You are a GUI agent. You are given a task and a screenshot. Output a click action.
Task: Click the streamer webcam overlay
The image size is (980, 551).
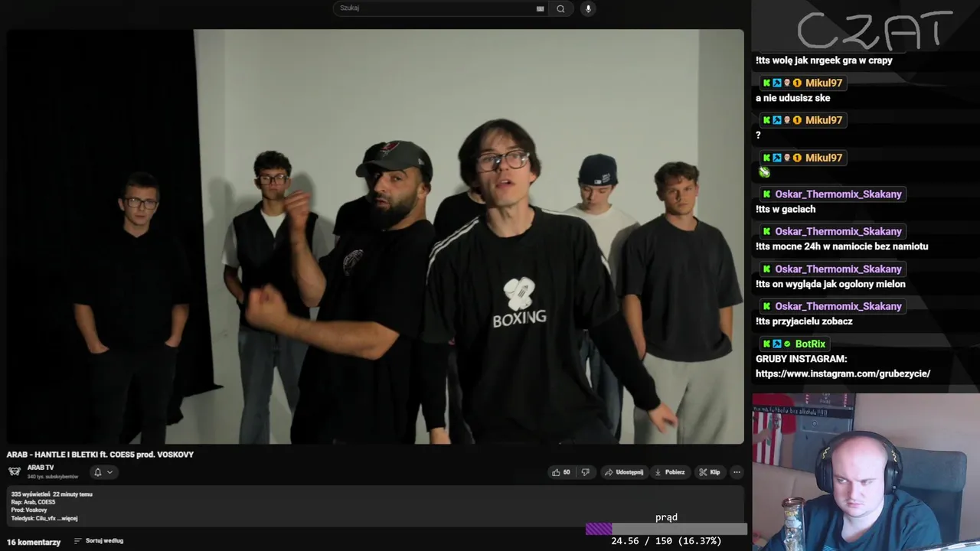tap(866, 472)
